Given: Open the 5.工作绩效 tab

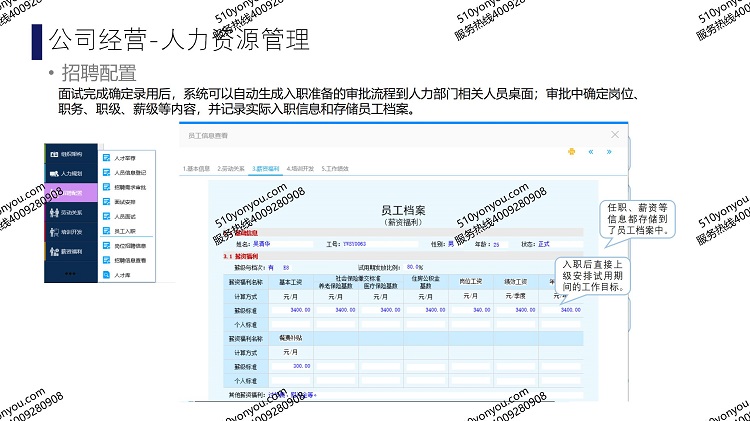Looking at the screenshot, I should tap(335, 169).
